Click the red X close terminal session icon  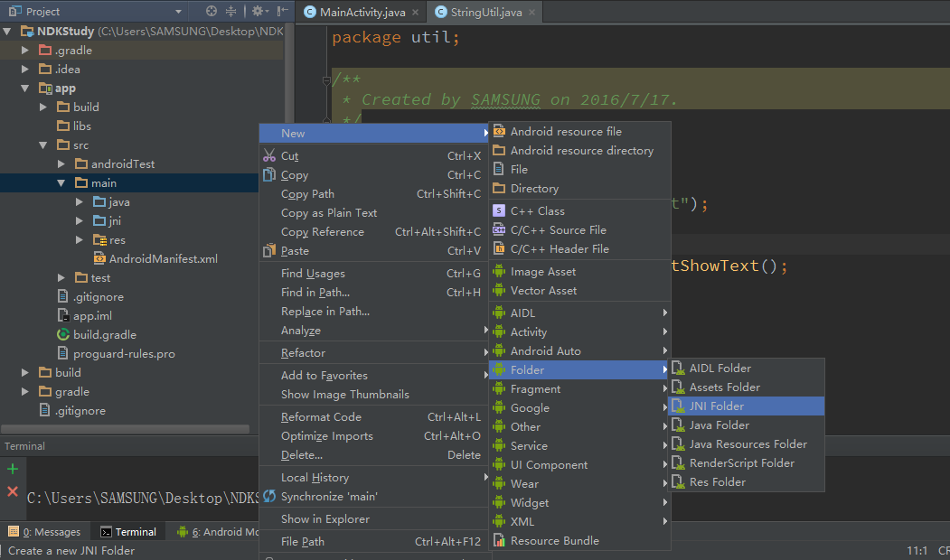[x=13, y=491]
